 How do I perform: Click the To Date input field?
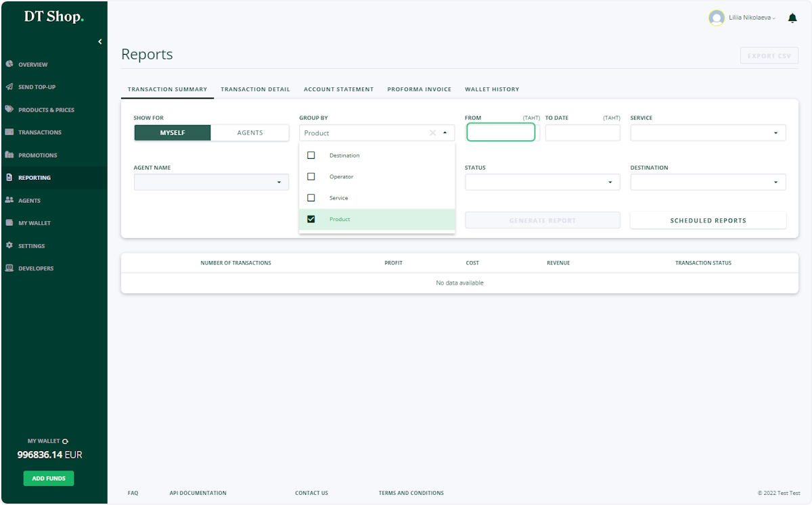[x=583, y=133]
